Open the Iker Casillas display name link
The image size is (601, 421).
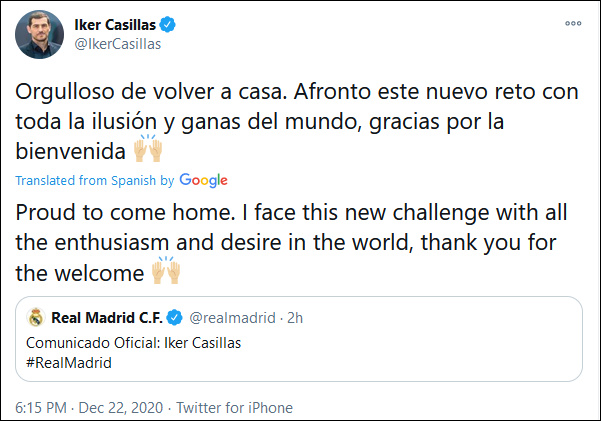tap(119, 24)
